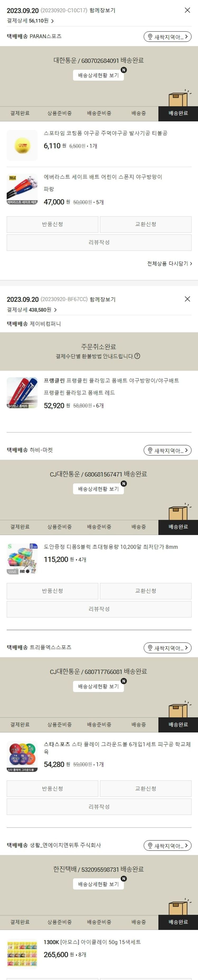Open location pill next to 트리플엑스스포츠
The height and width of the screenshot is (980, 198).
(167, 648)
